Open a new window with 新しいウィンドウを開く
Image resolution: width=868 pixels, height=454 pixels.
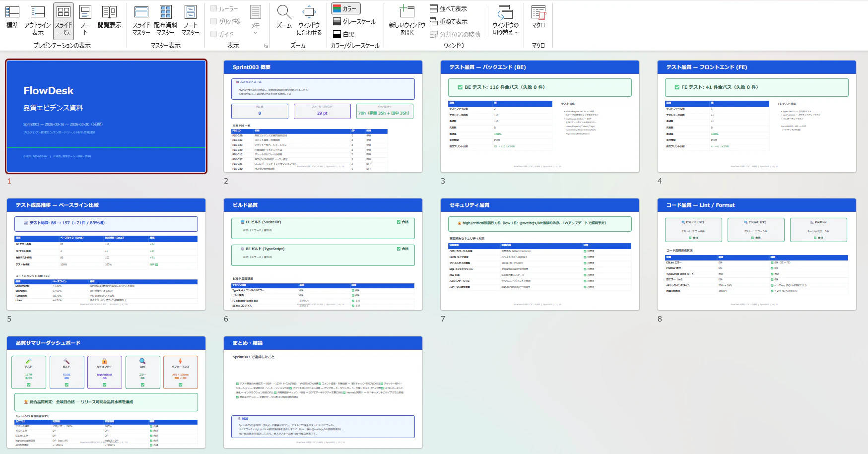click(407, 20)
